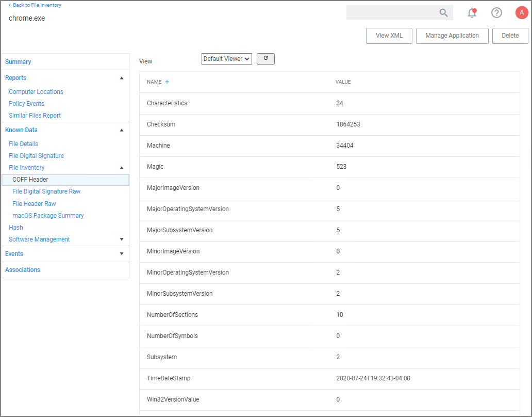Go back to File Inventory link

tap(35, 5)
